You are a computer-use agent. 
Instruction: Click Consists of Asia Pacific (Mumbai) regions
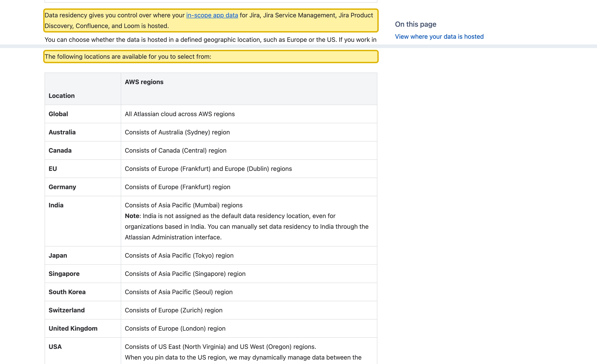(x=183, y=205)
